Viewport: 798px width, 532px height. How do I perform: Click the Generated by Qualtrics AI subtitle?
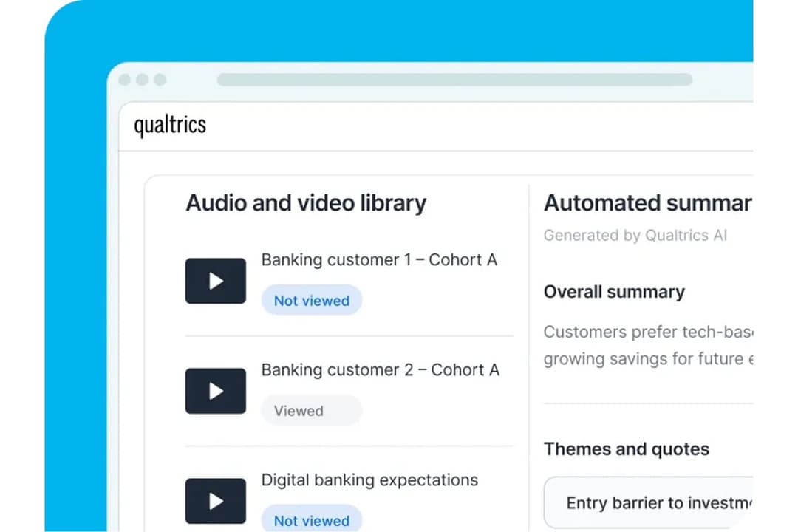coord(635,235)
